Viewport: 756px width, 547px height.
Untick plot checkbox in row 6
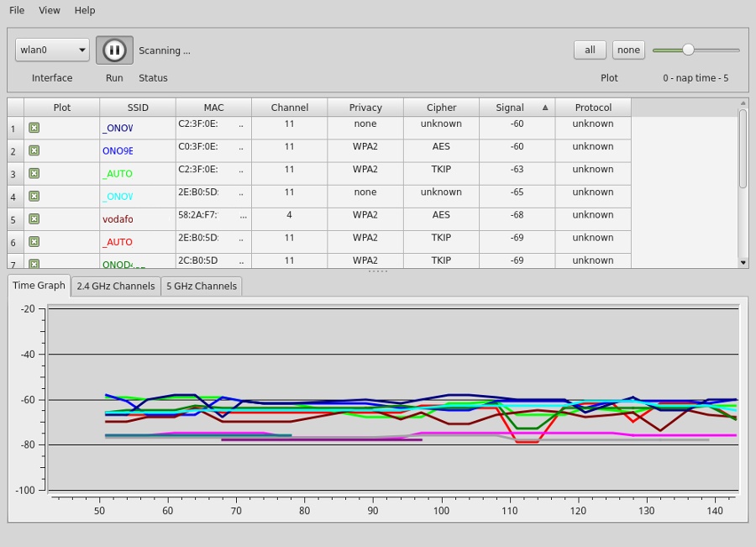34,242
